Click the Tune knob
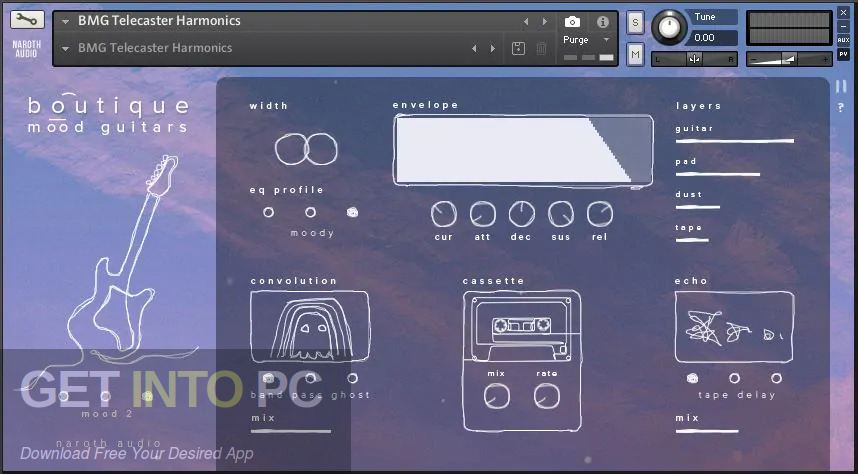Screen dimensions: 858x474 click(x=669, y=26)
